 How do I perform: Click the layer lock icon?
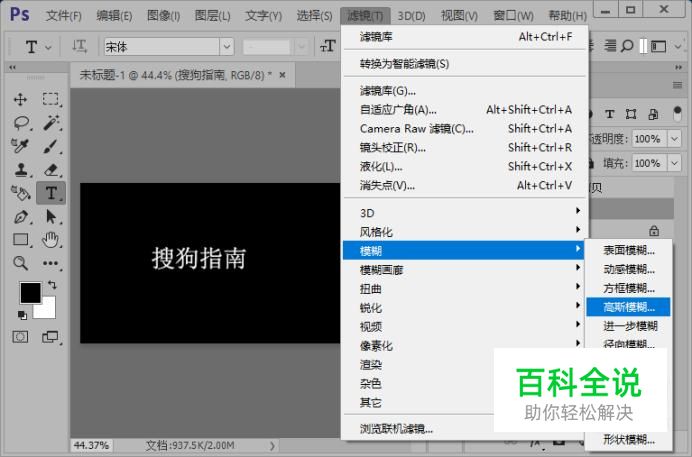[x=654, y=231]
